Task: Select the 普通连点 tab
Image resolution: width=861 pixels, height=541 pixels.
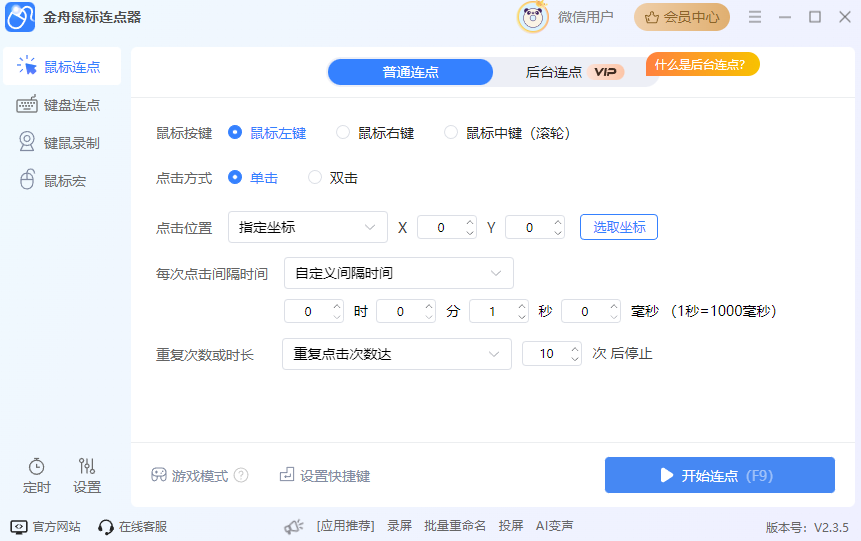Action: pyautogui.click(x=410, y=72)
